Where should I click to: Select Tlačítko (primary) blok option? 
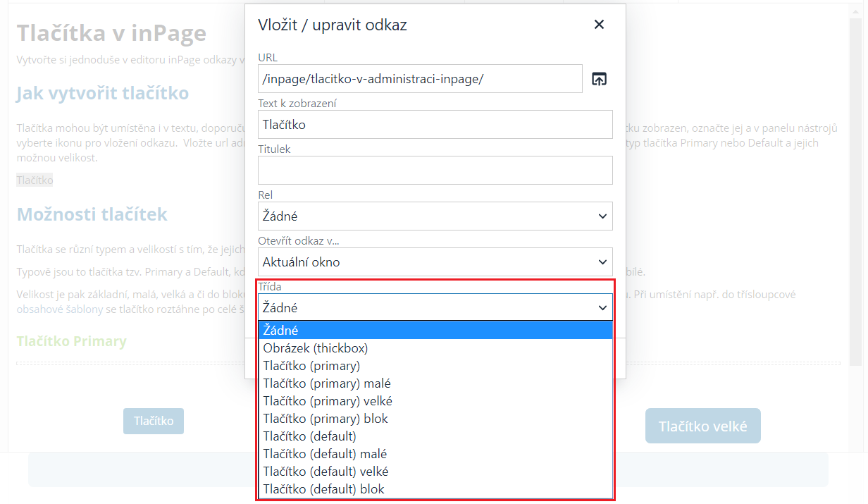tap(435, 419)
